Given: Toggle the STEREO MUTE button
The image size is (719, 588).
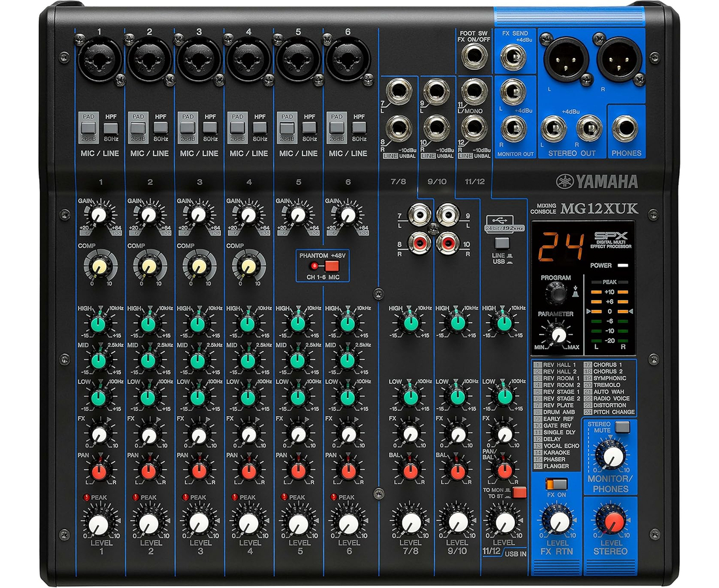Looking at the screenshot, I should (x=622, y=427).
